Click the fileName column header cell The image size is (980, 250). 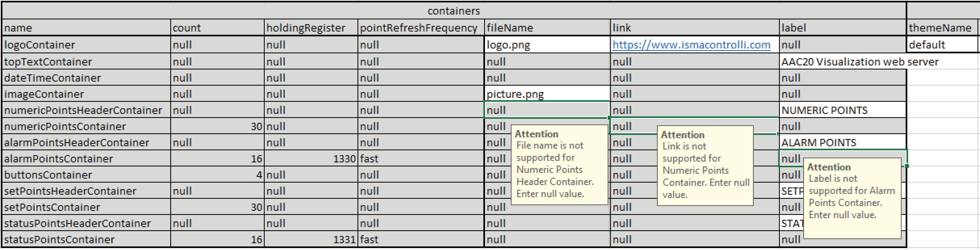point(546,28)
